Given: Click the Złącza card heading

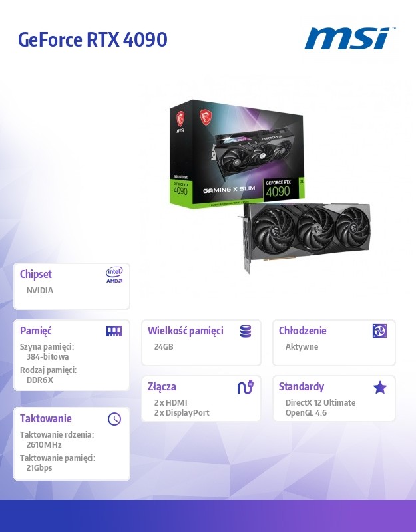Looking at the screenshot, I should tap(162, 387).
